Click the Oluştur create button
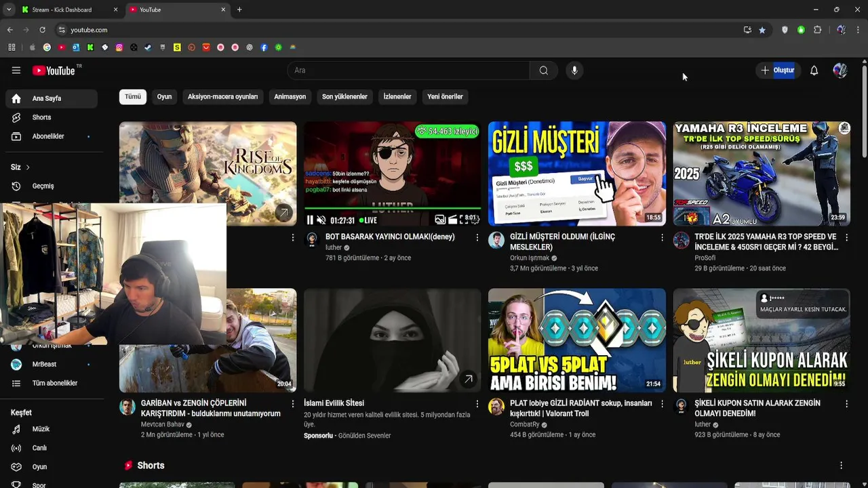Screen dimensions: 868x488 pos(777,70)
